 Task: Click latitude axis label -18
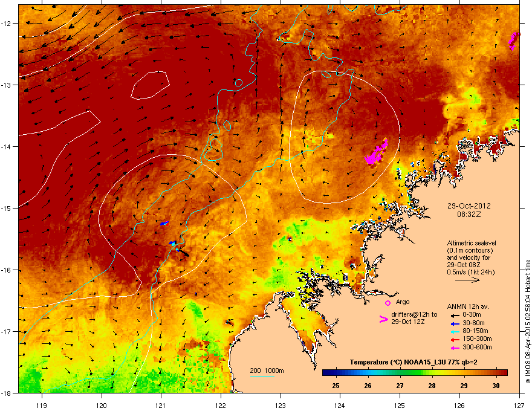(6, 393)
